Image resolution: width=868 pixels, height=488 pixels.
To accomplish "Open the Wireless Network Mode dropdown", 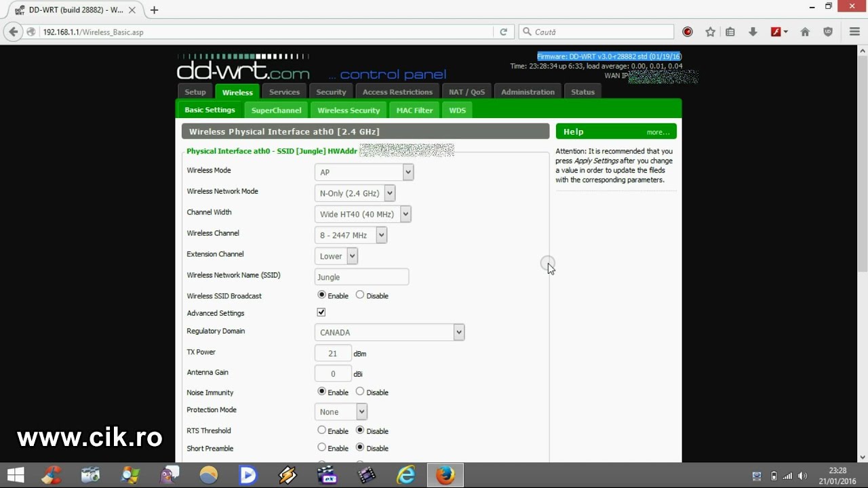I will click(355, 193).
